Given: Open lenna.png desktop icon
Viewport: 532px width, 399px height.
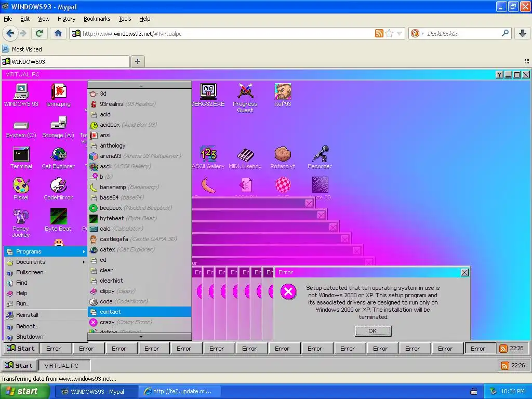Looking at the screenshot, I should point(58,95).
